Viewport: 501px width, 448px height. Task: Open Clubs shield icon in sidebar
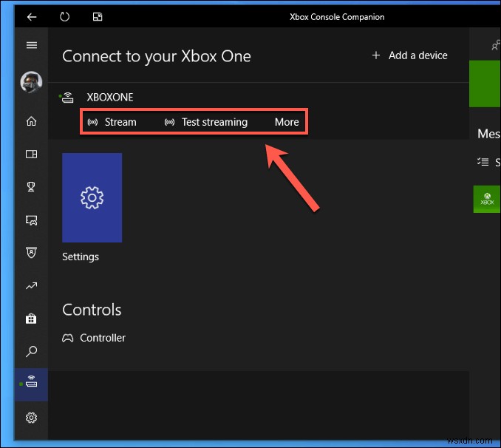coord(31,253)
